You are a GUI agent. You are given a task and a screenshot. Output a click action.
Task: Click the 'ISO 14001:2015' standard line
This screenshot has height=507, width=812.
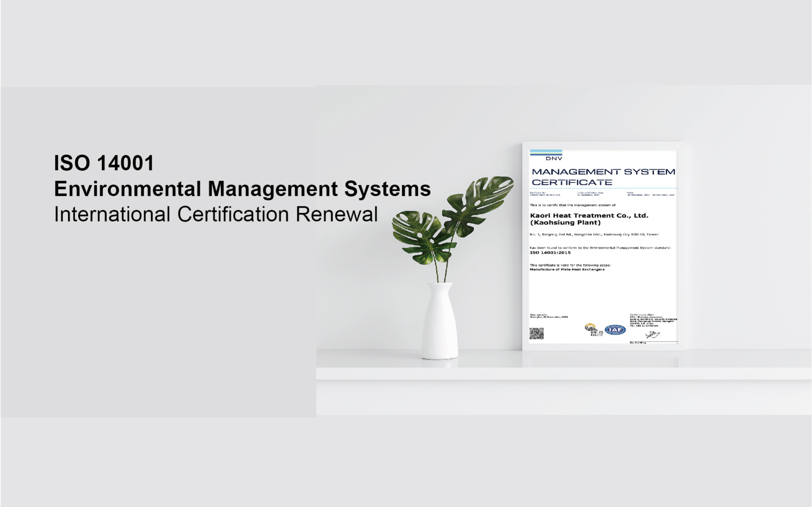point(550,252)
